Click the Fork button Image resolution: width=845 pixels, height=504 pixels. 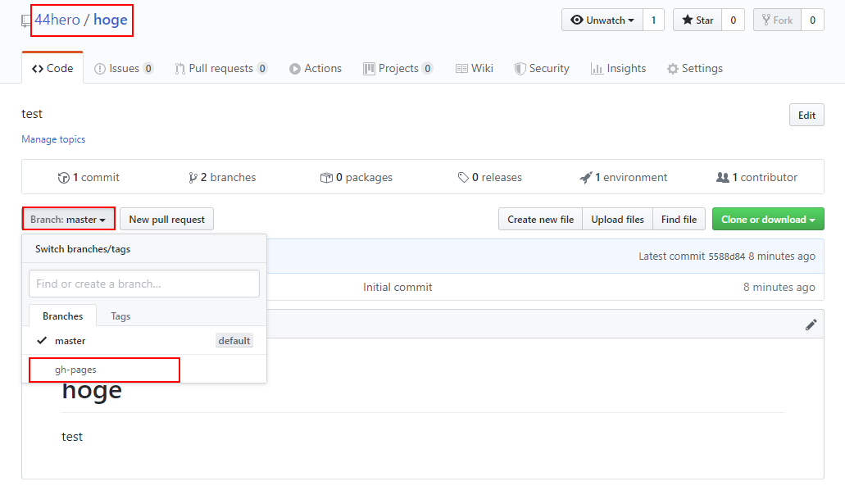[777, 20]
